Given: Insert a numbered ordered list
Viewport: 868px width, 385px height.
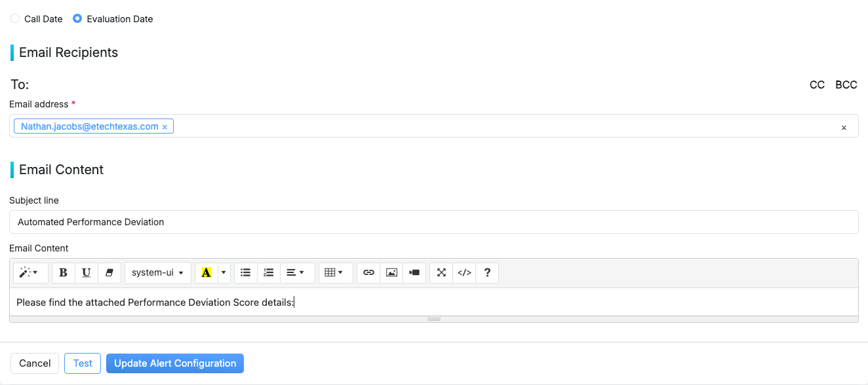Looking at the screenshot, I should click(269, 272).
